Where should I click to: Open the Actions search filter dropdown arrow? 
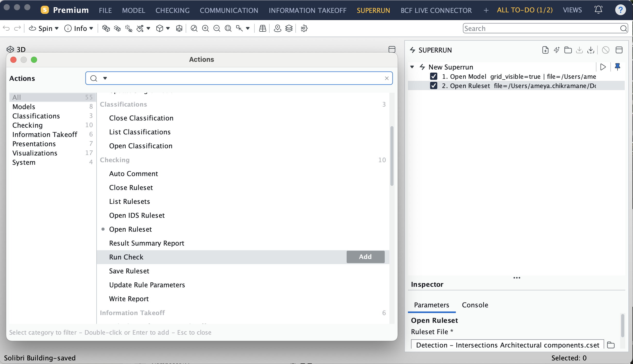click(105, 78)
